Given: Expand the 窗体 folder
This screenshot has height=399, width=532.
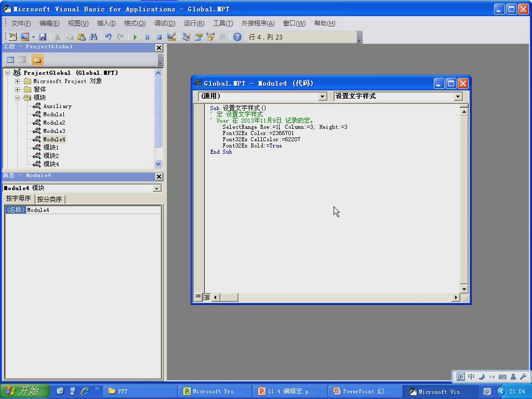Looking at the screenshot, I should 17,89.
